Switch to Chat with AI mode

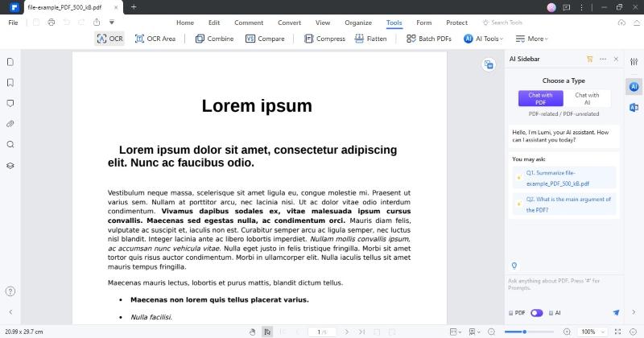pos(587,98)
